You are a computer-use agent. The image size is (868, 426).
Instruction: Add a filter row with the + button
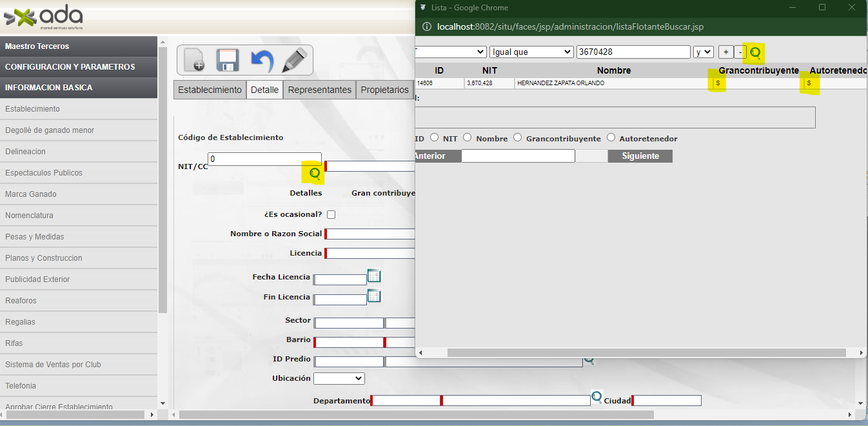coord(725,52)
